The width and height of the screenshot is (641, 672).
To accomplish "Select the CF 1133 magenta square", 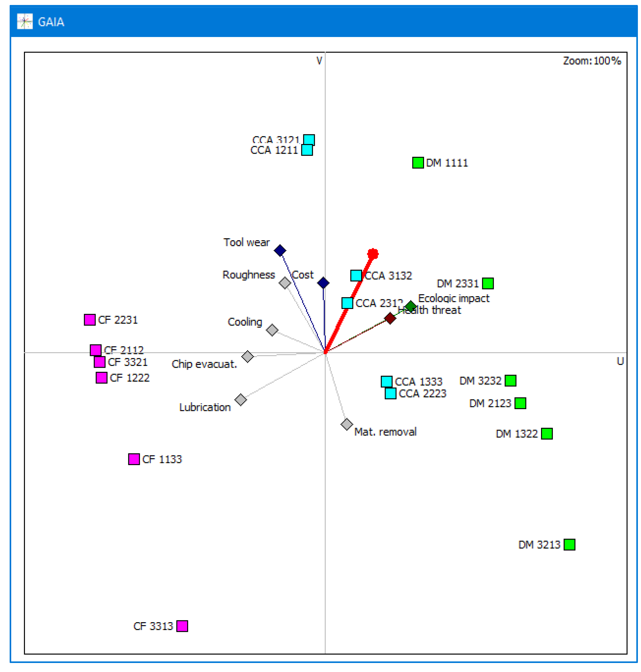I will tap(134, 459).
